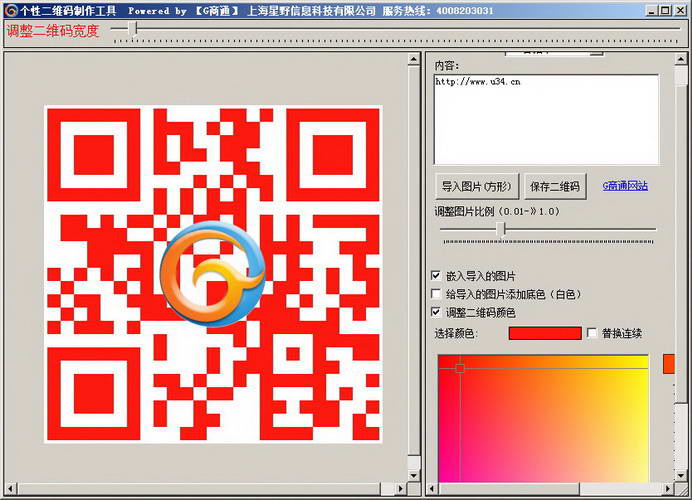Open the G商通网站 link
Screen dimensions: 692x500
(625, 186)
